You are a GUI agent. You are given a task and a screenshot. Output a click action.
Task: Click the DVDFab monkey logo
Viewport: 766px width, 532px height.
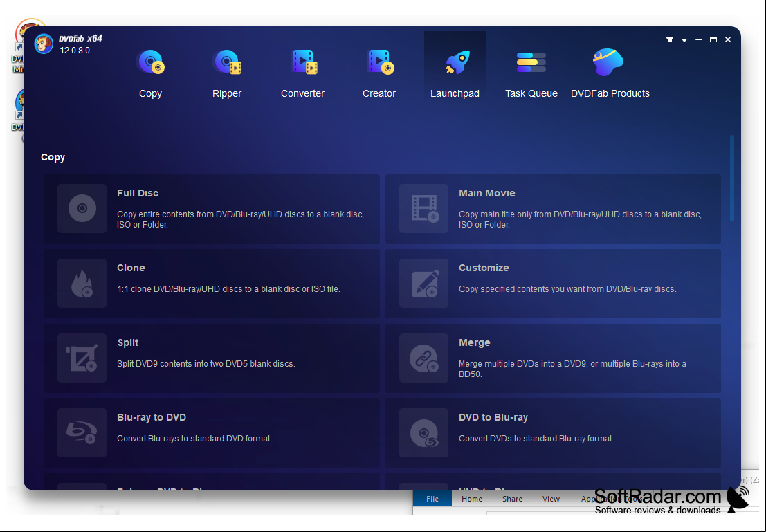click(44, 44)
